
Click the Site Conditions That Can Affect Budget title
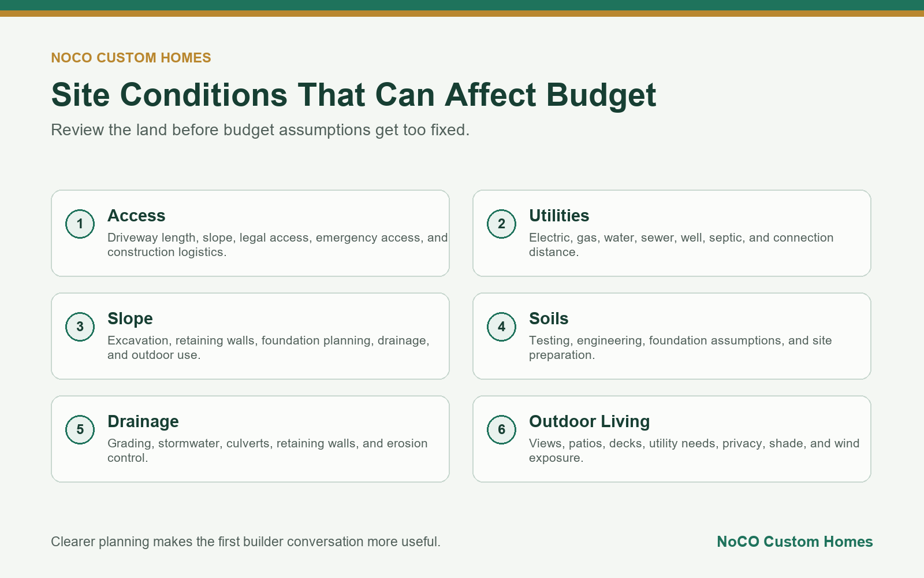[x=353, y=95]
